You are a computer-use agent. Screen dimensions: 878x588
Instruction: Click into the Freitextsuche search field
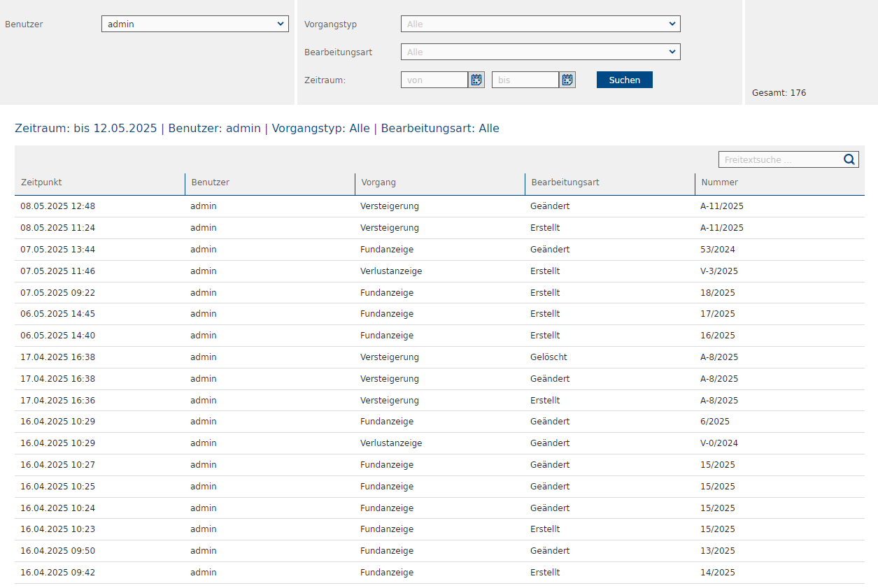(x=780, y=159)
